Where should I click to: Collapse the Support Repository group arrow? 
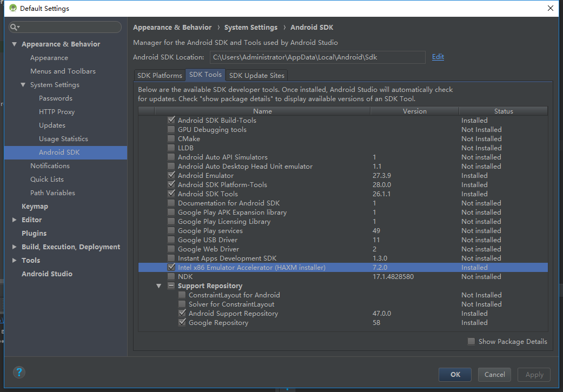tap(158, 285)
